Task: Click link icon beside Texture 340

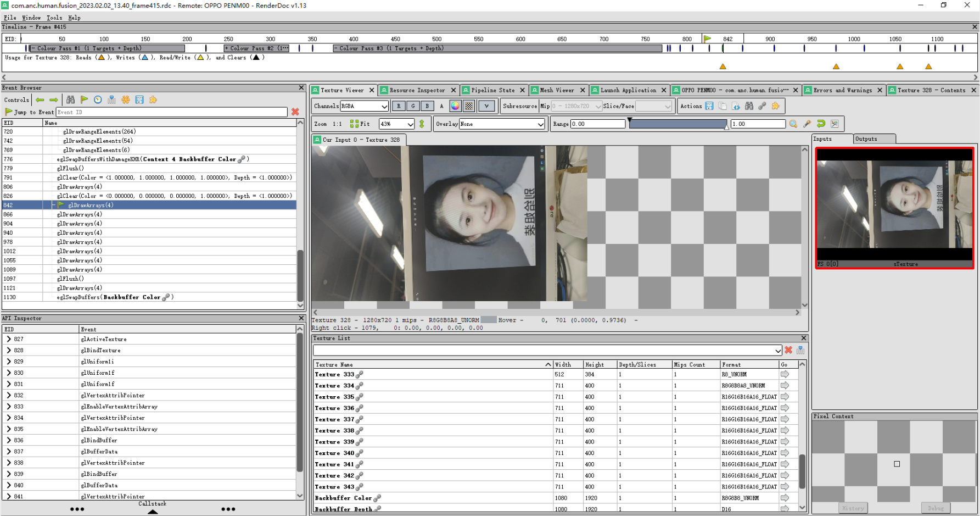Action: pos(360,453)
